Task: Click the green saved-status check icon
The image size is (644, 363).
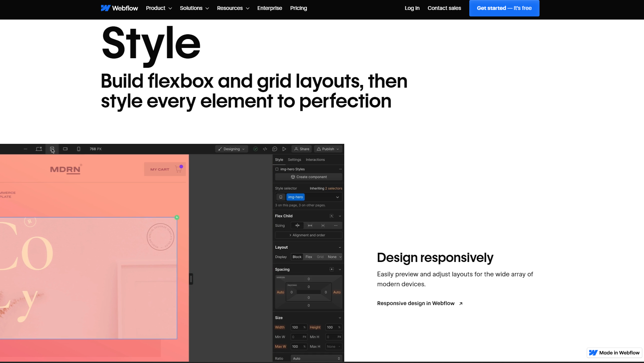Action: point(255,149)
